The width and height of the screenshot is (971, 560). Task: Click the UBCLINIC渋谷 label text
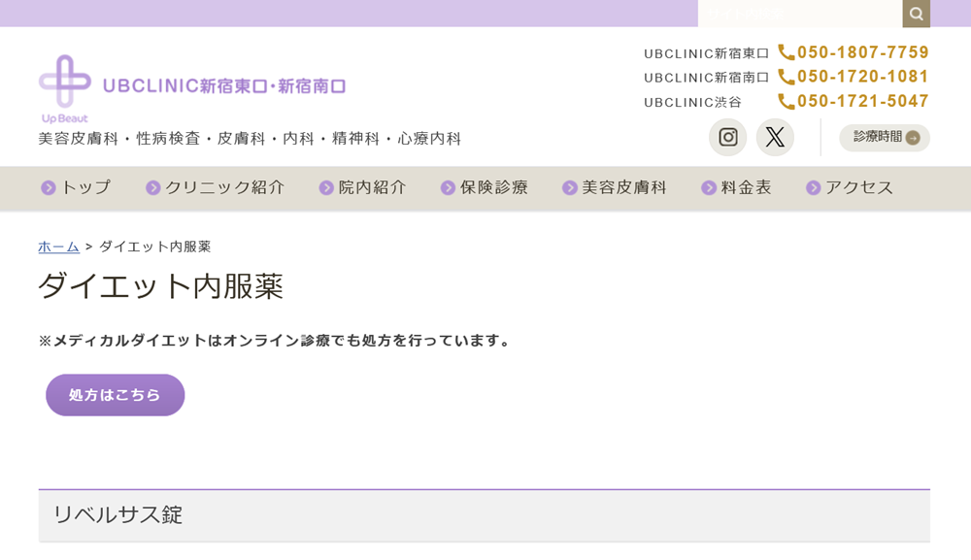coord(692,103)
